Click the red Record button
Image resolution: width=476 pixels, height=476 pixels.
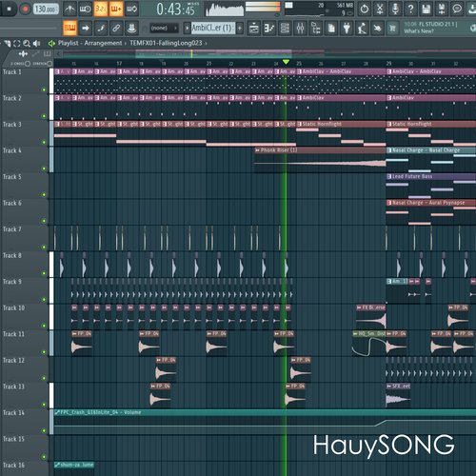(x=25, y=9)
